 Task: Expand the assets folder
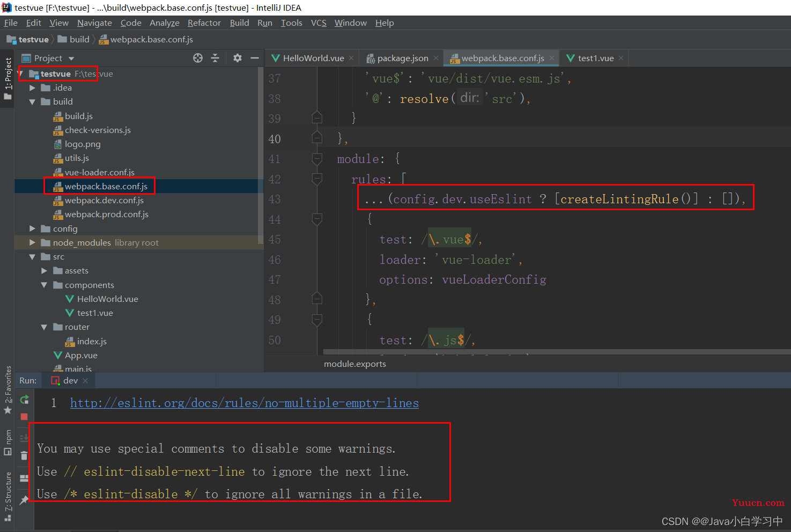click(44, 271)
